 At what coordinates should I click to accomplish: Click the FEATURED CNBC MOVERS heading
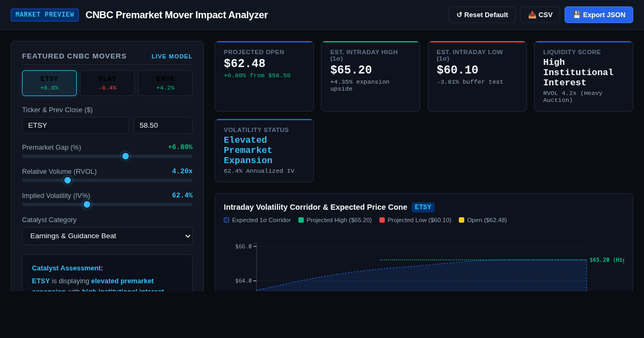click(74, 56)
